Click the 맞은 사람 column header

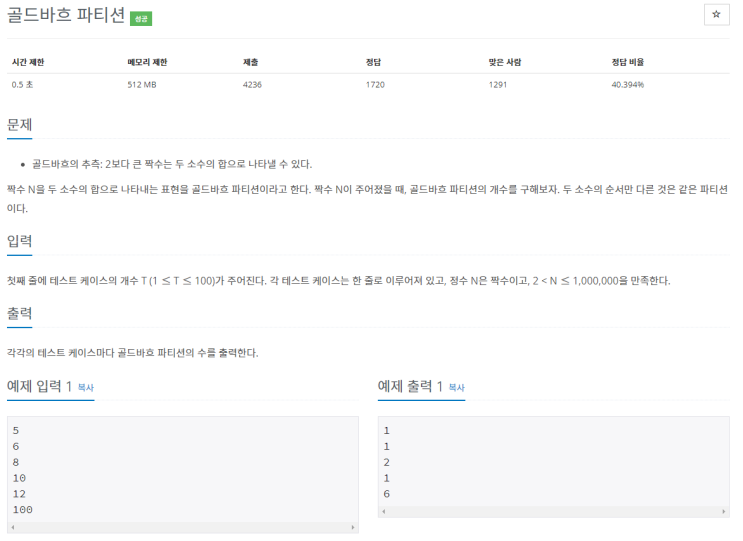505,62
